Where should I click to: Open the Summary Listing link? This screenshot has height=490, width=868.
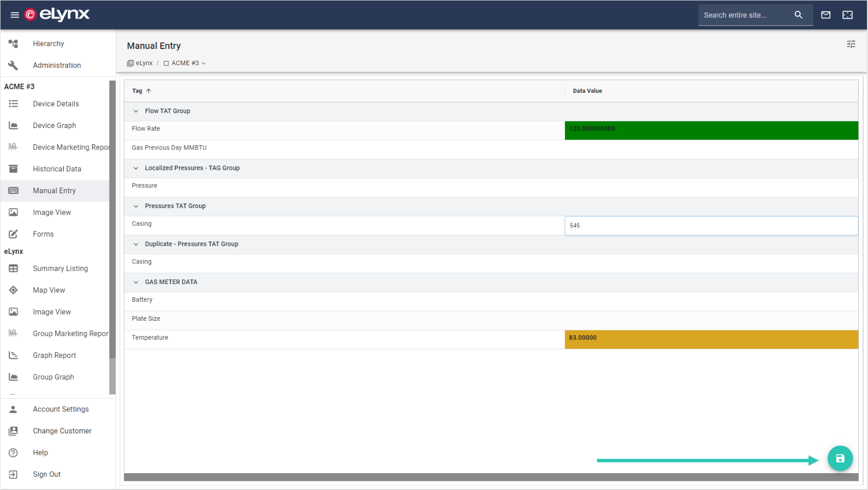tap(61, 268)
